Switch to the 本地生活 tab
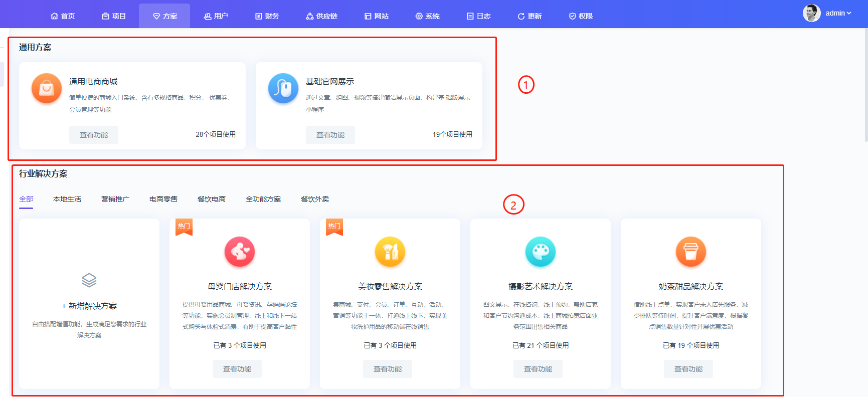The image size is (868, 397). pos(67,199)
